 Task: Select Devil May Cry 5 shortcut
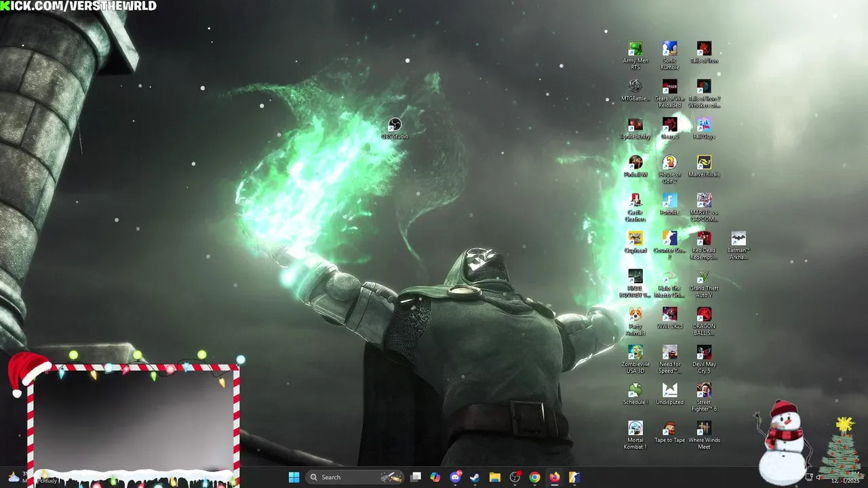(x=705, y=359)
